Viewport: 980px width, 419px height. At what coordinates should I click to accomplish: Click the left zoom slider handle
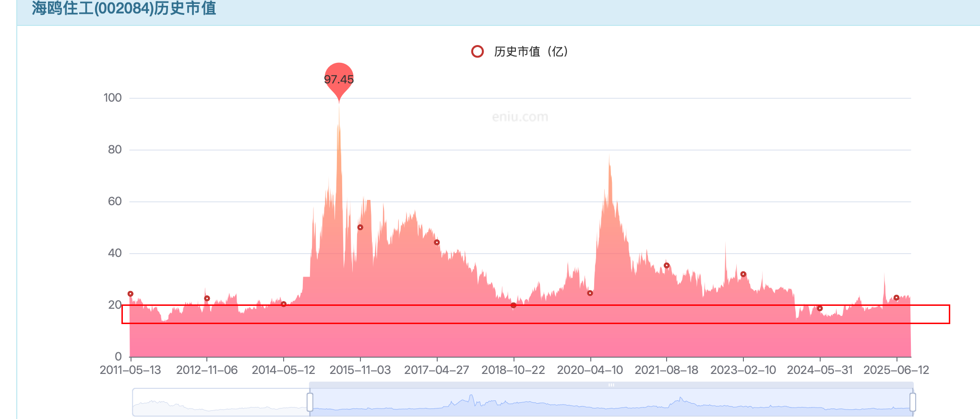pyautogui.click(x=310, y=402)
